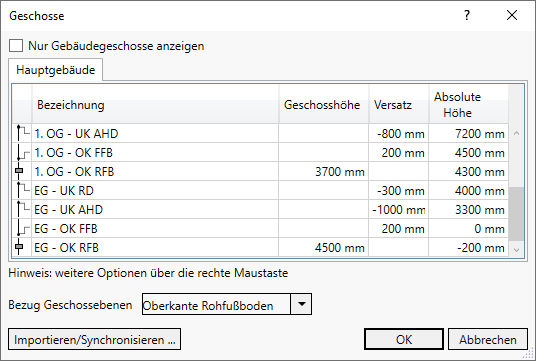The image size is (536, 361).
Task: Click the Importieren/Synchronisieren button
Action: [x=94, y=339]
